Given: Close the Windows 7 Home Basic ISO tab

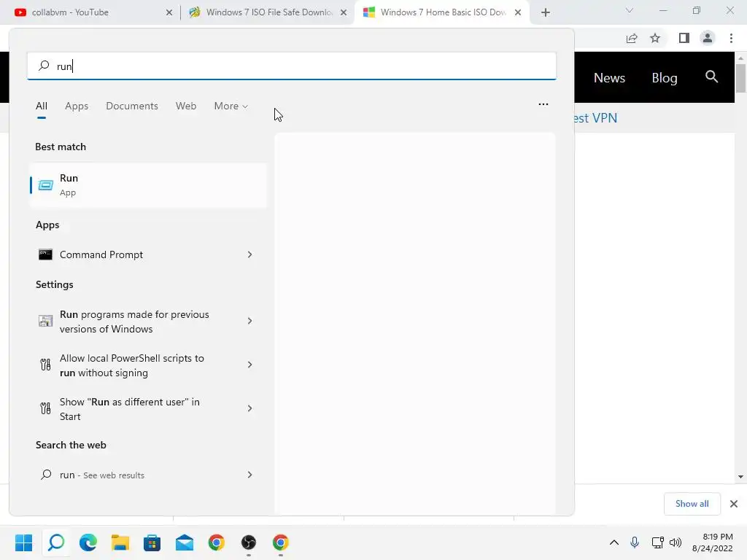Looking at the screenshot, I should (518, 12).
